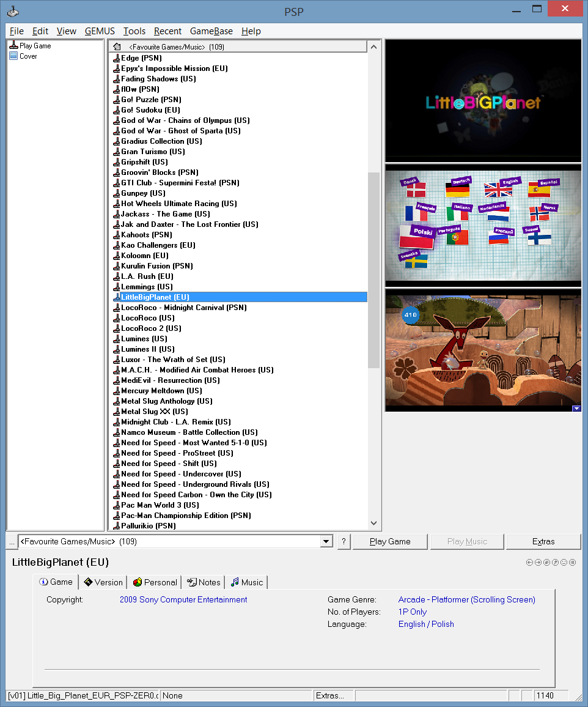
Task: Click the Favourite Games/Music filter field
Action: tap(169, 541)
